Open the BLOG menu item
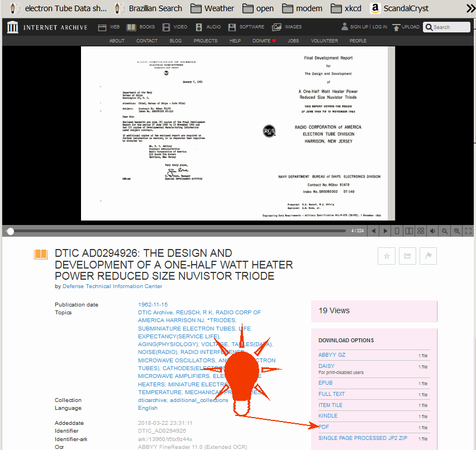476x450 pixels. [175, 41]
